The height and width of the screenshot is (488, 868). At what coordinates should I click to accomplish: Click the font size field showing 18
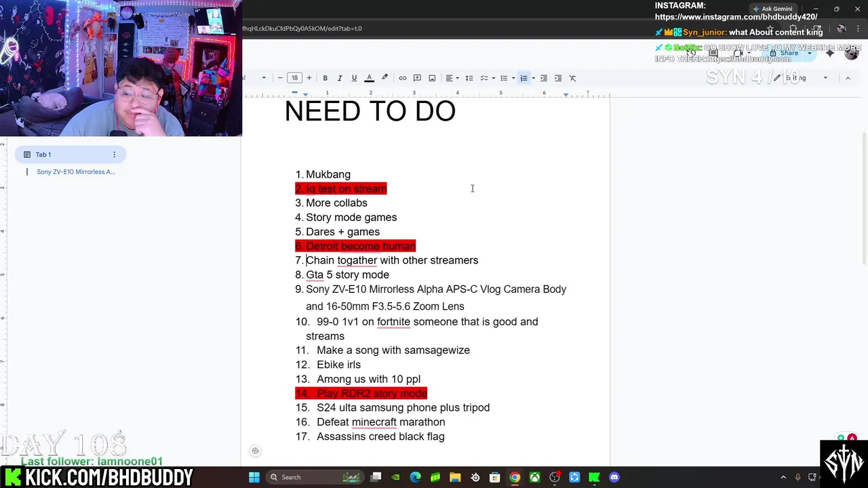click(294, 78)
